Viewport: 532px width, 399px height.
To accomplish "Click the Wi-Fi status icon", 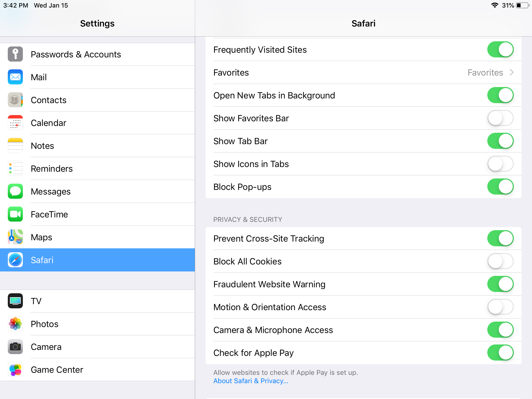I will click(495, 5).
